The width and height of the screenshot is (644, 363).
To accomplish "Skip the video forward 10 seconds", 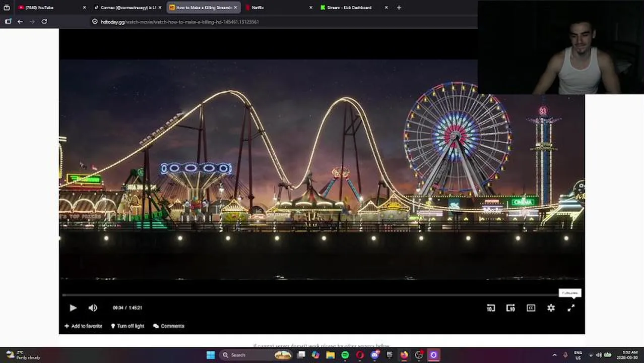I will click(x=510, y=308).
